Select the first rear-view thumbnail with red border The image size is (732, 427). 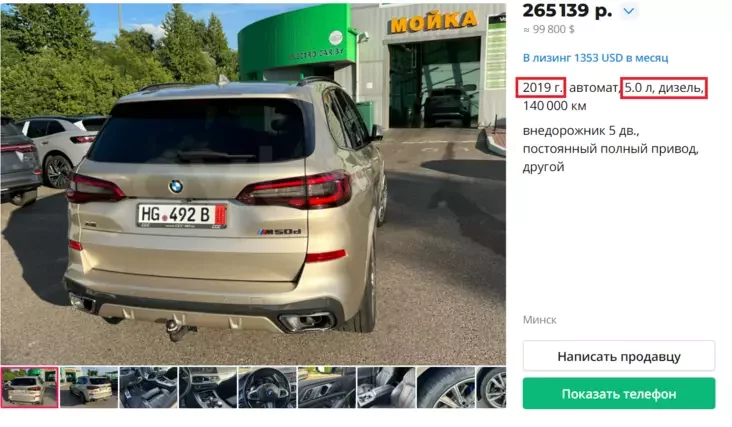coord(29,387)
